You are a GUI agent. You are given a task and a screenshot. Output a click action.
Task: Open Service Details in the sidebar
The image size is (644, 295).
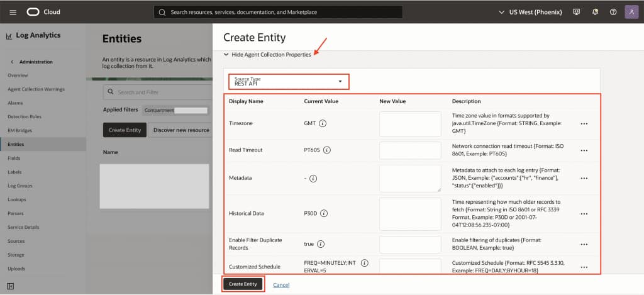click(x=23, y=227)
